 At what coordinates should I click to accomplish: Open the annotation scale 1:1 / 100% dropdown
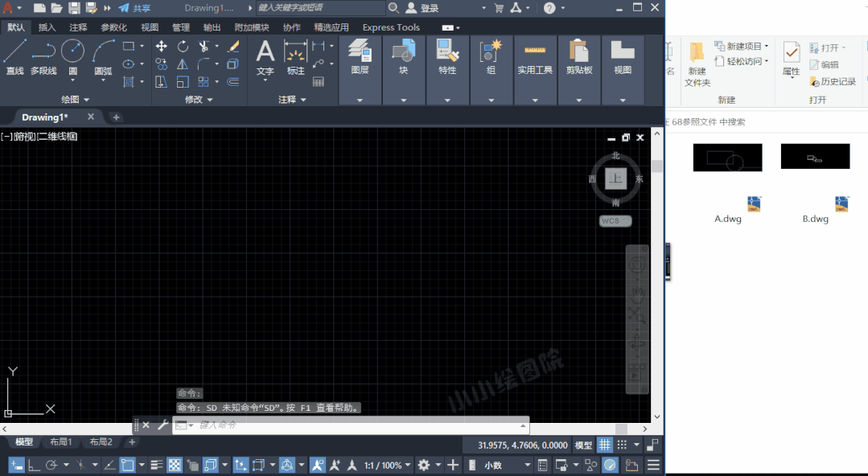388,466
